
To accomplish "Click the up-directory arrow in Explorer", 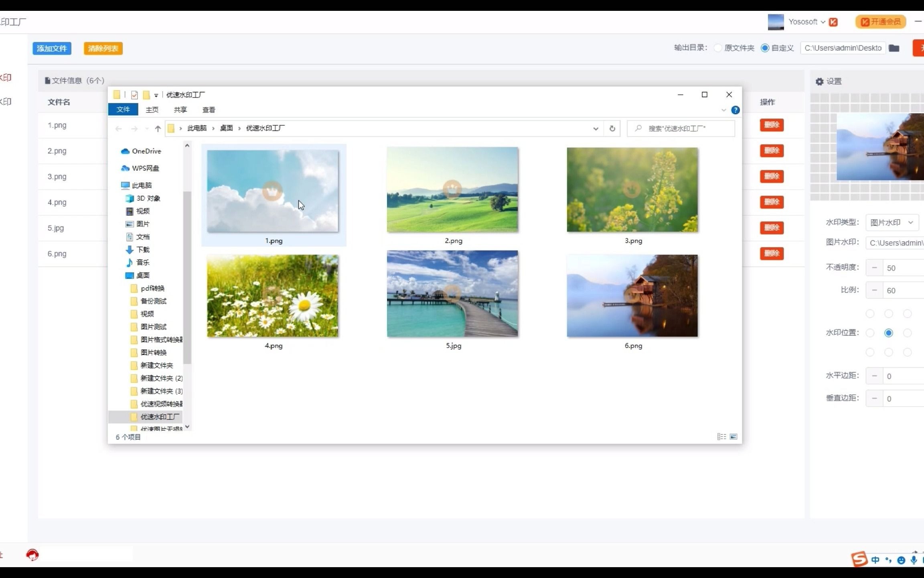I will 158,128.
